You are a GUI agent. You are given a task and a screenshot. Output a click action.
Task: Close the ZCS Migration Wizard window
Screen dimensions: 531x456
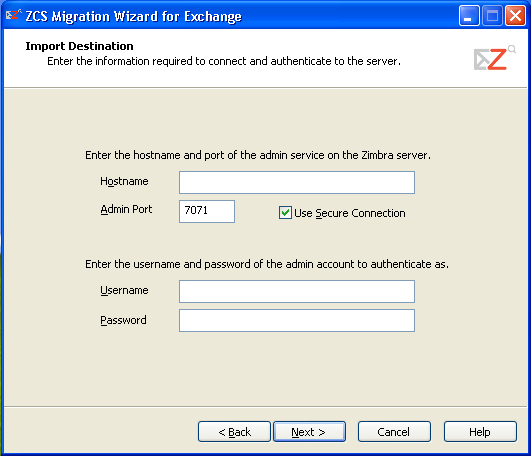click(x=515, y=16)
